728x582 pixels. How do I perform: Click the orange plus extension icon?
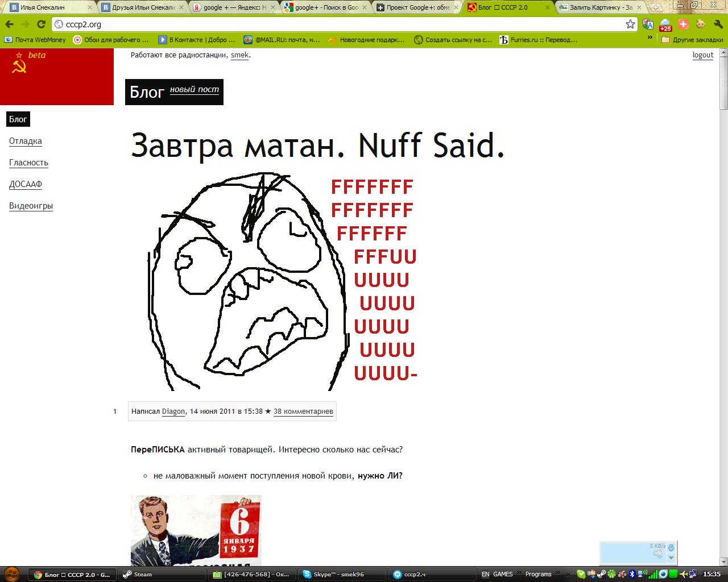click(684, 24)
